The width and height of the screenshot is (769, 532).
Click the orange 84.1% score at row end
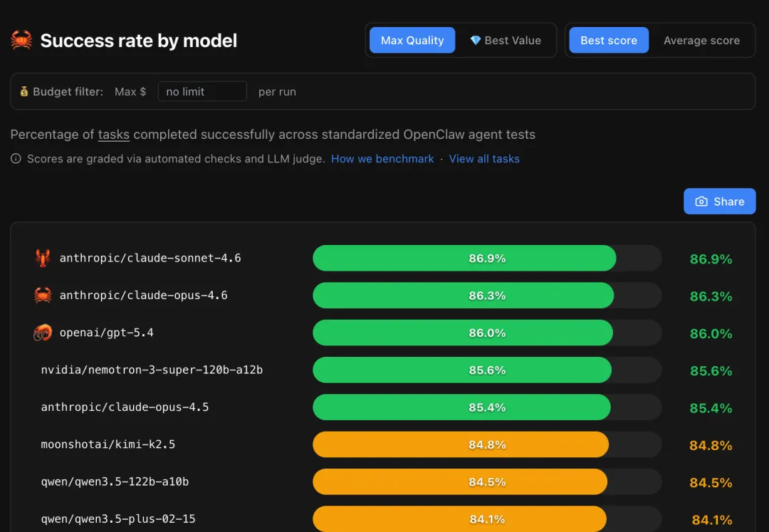711,520
